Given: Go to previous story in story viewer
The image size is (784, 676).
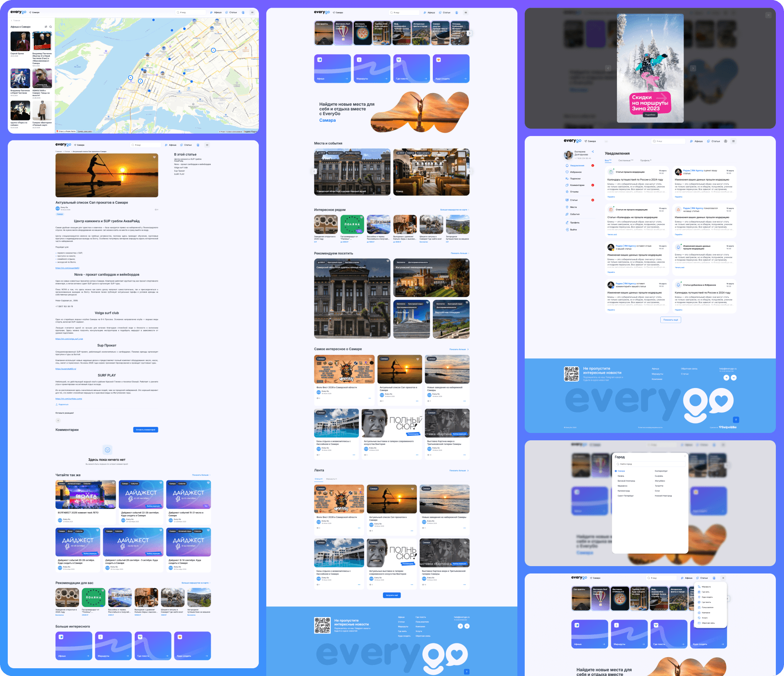Looking at the screenshot, I should click(x=608, y=68).
